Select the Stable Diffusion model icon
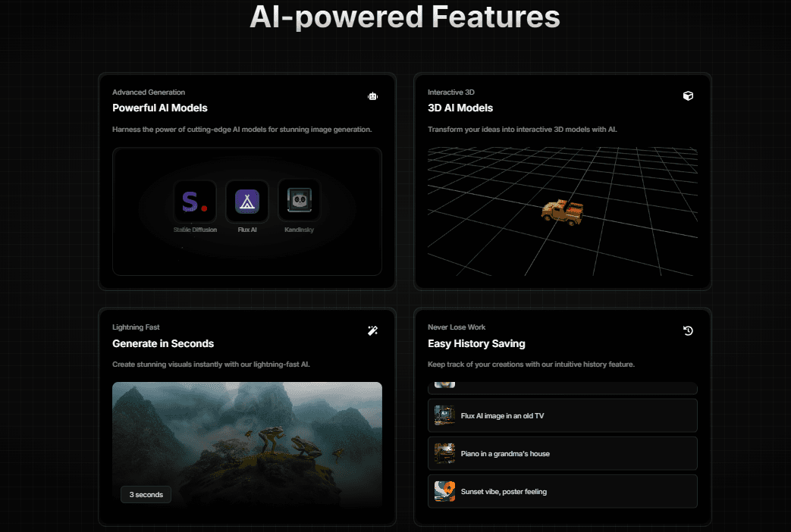This screenshot has height=532, width=791. (x=195, y=201)
